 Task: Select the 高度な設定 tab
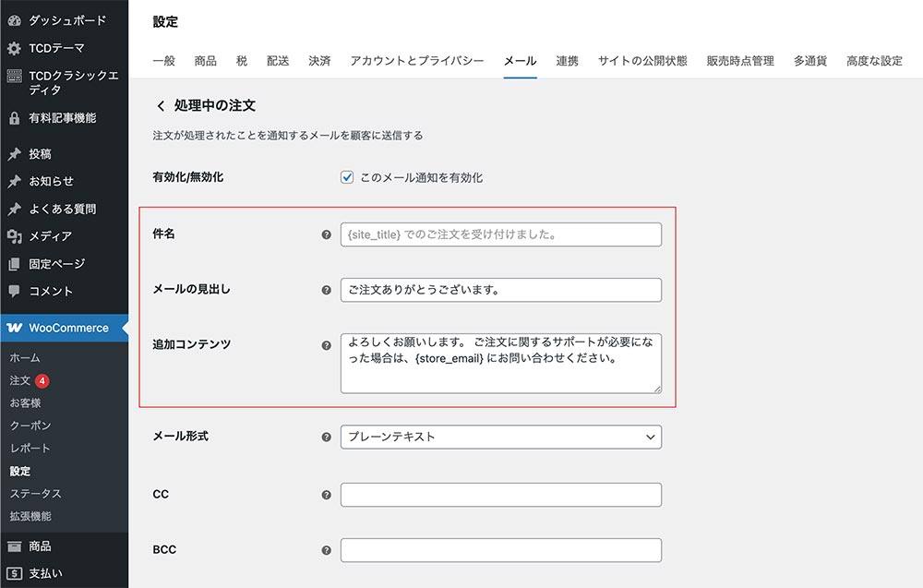point(874,61)
